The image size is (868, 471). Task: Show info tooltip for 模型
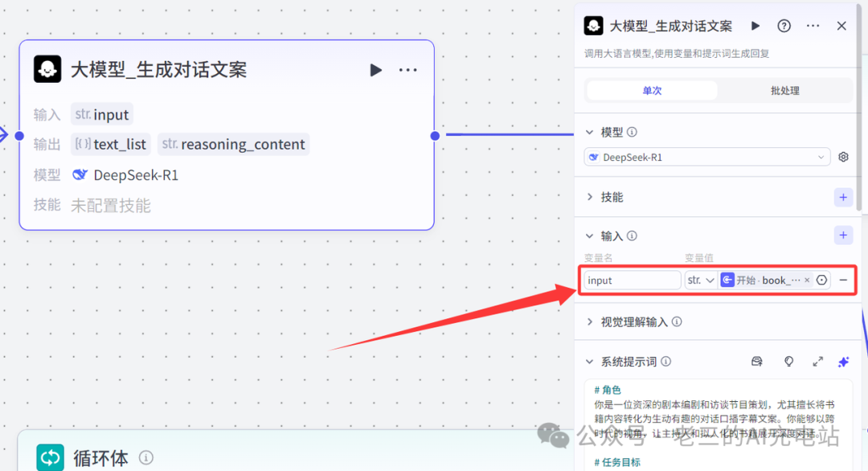coord(632,133)
